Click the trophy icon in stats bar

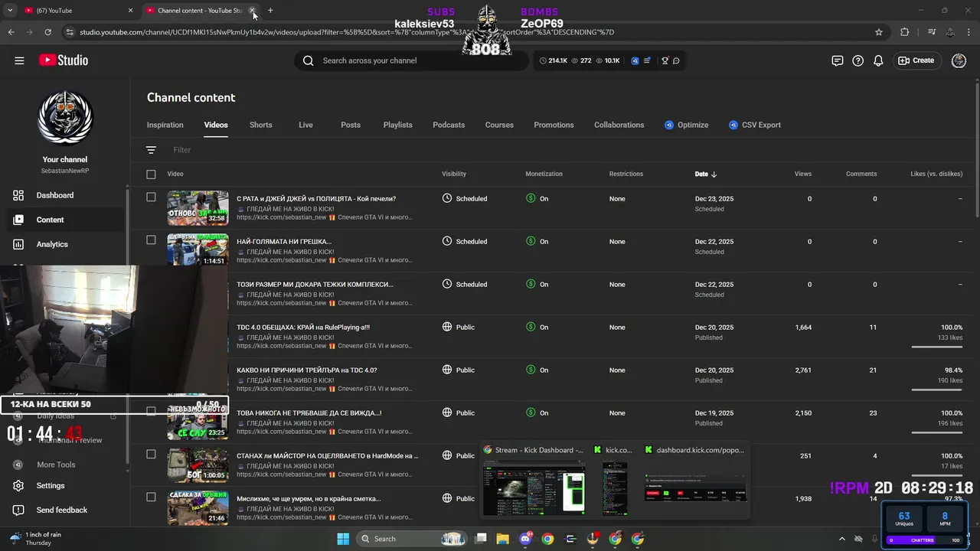(x=665, y=60)
